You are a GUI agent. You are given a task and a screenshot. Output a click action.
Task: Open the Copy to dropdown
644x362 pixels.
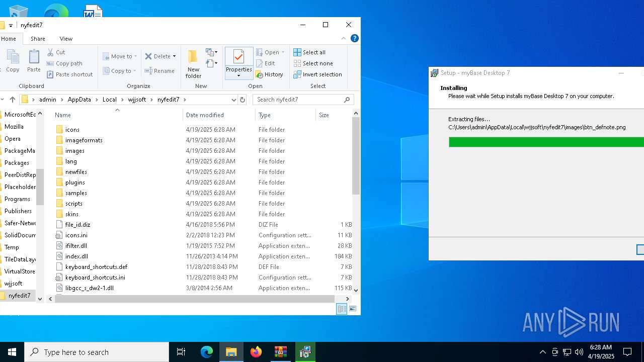coord(119,71)
